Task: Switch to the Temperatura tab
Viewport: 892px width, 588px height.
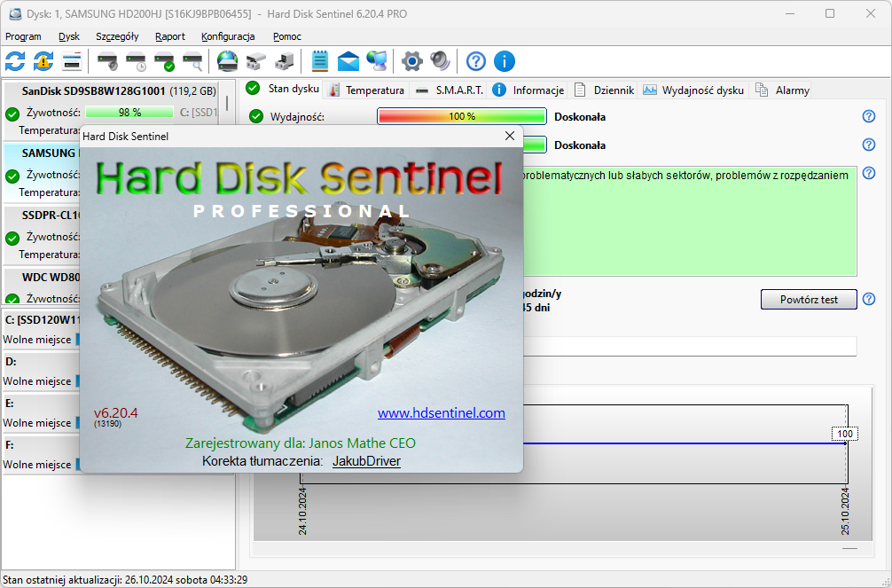Action: point(367,90)
